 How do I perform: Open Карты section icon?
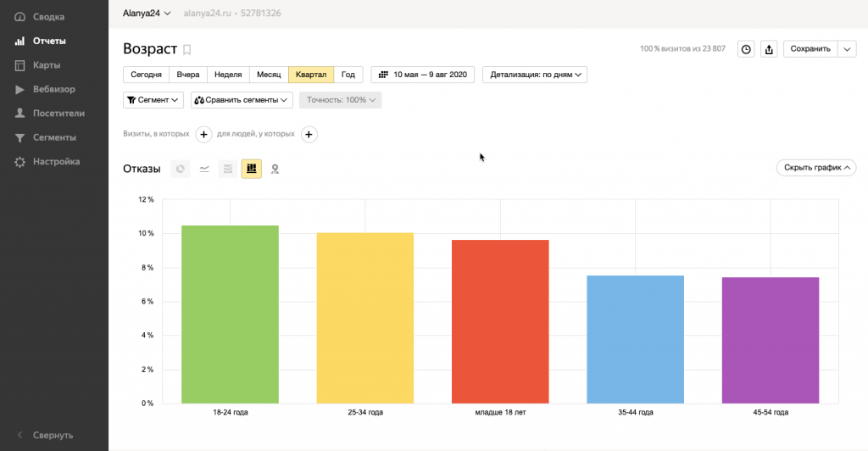19,65
